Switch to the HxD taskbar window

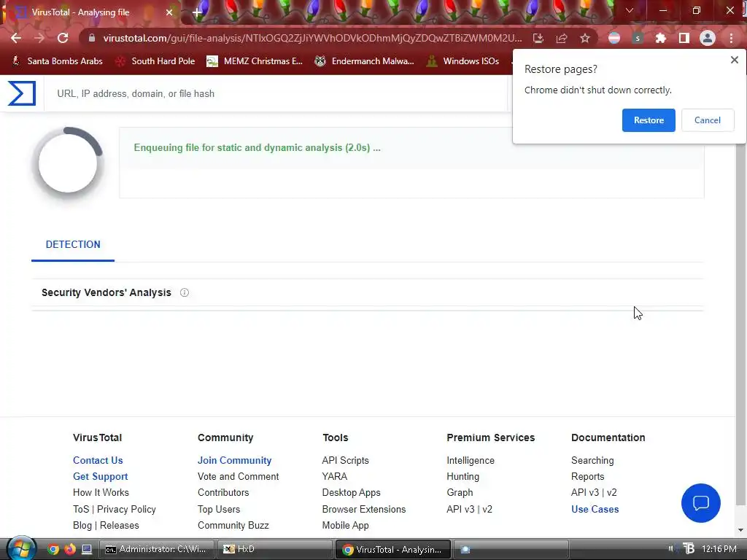(275, 549)
